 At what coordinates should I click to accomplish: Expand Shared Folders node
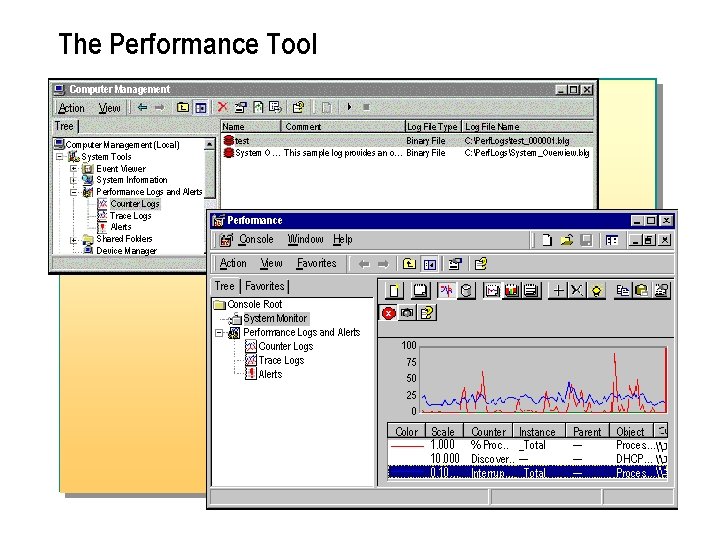point(73,240)
